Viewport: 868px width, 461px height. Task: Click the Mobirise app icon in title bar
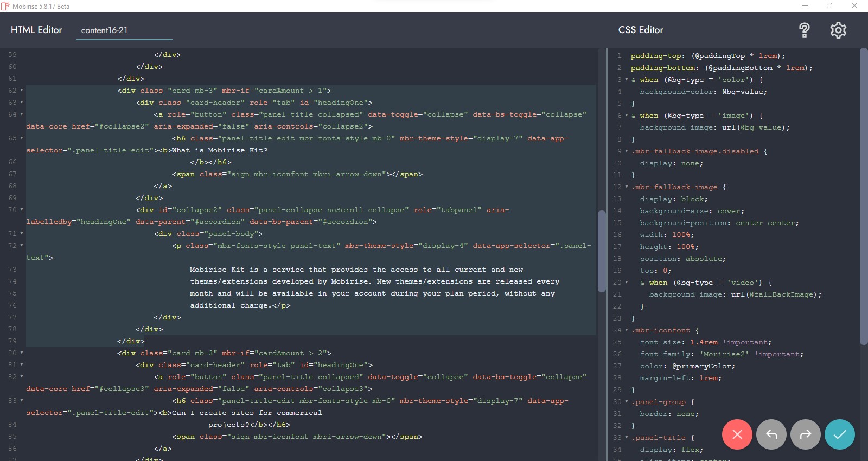(5, 6)
